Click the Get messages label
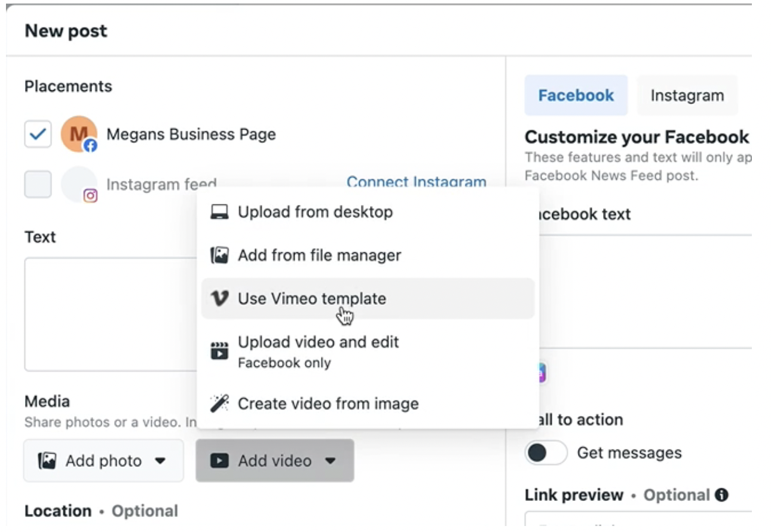The width and height of the screenshot is (771, 532). pos(629,452)
